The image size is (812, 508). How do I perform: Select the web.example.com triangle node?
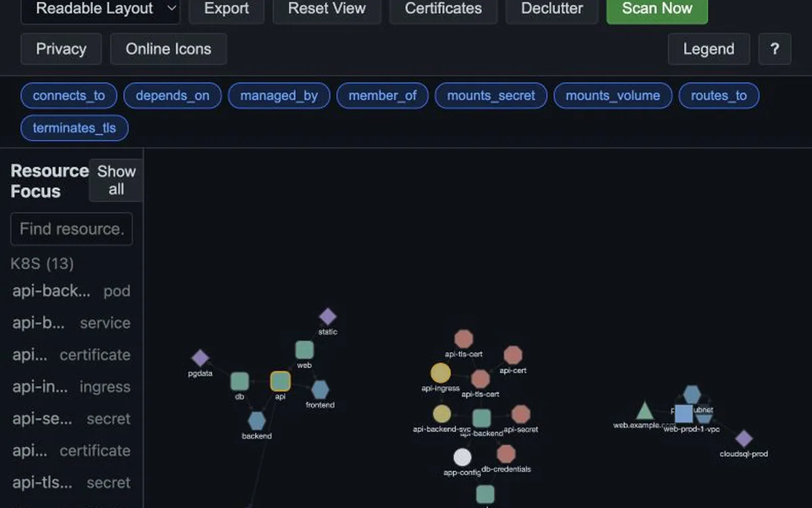(645, 410)
